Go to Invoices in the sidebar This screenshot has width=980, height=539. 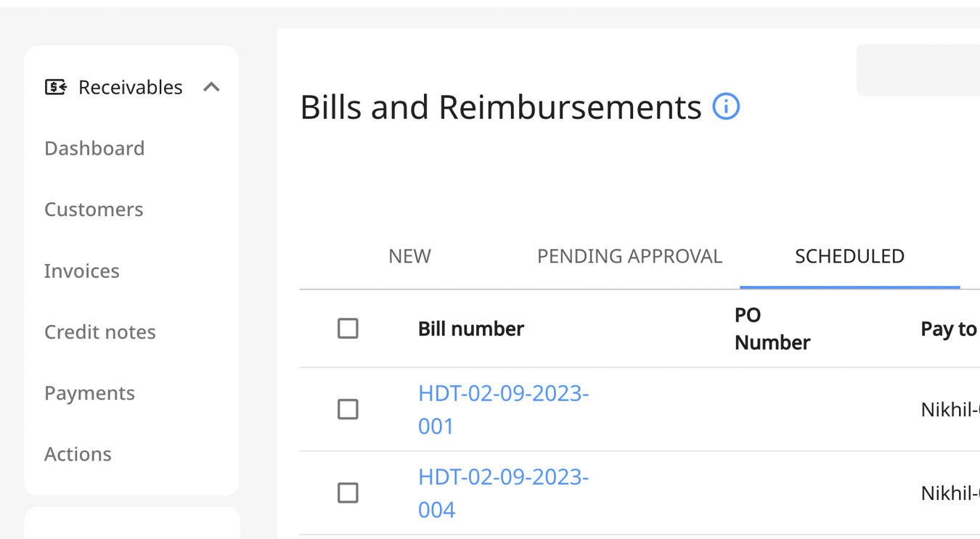click(81, 271)
